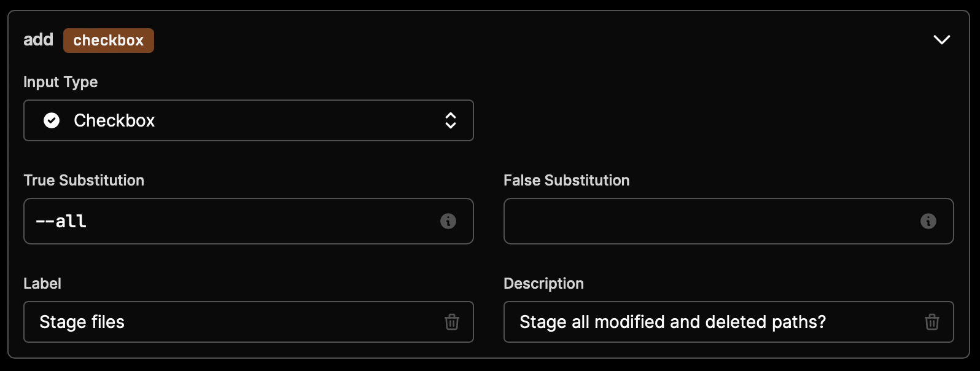980x371 pixels.
Task: Click the True Substitution label
Action: (x=84, y=181)
